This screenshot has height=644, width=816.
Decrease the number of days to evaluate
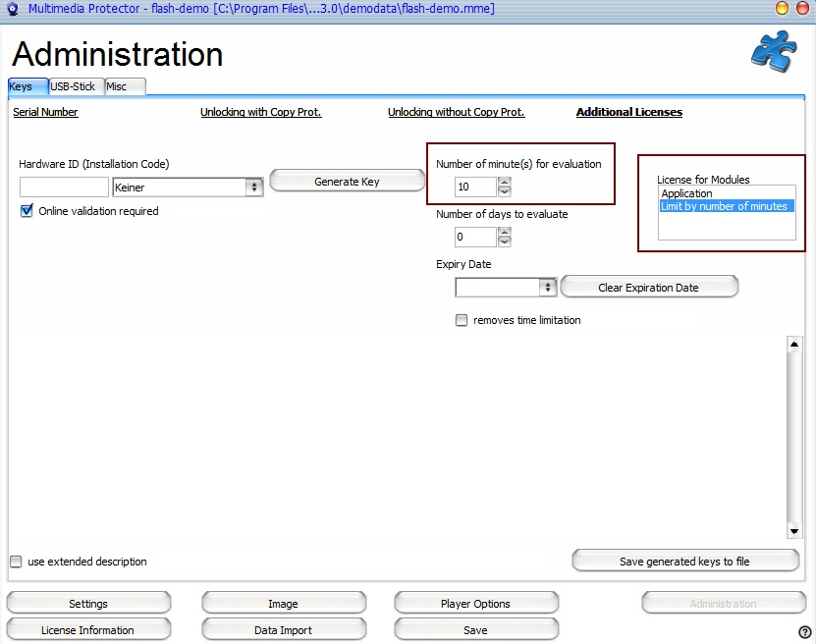[x=505, y=241]
